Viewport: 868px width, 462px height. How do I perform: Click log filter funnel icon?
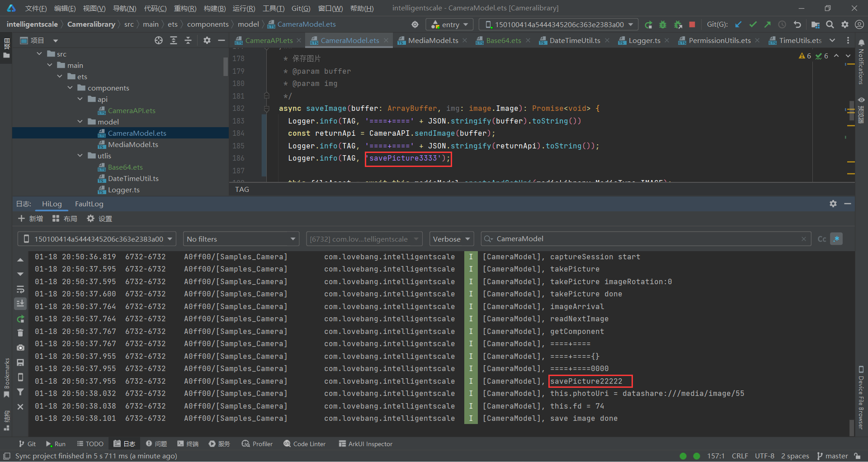coord(20,392)
